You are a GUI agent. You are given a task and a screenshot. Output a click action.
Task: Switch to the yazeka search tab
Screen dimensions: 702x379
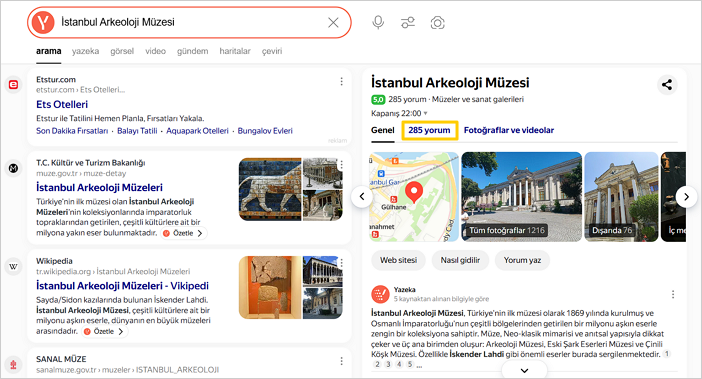click(x=86, y=51)
